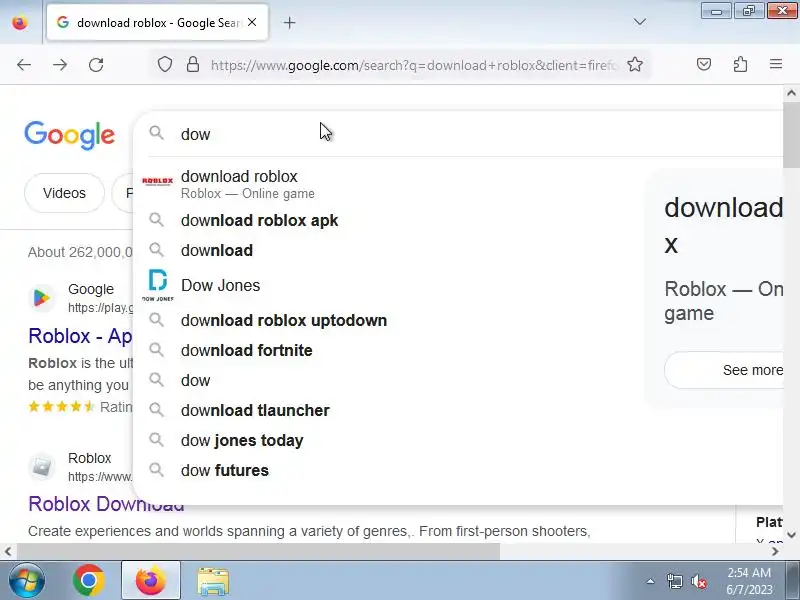This screenshot has width=800, height=600.
Task: Save page to Pocket
Action: coord(704,64)
